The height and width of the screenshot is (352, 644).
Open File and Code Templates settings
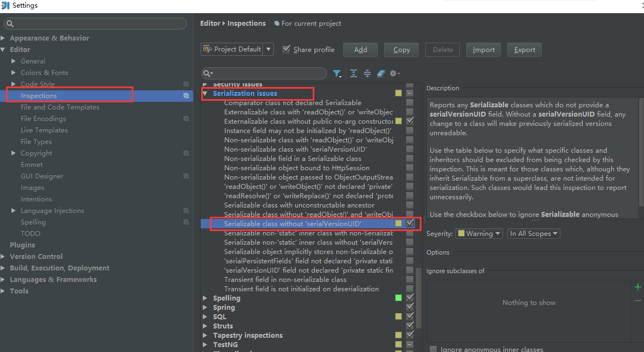coord(60,107)
